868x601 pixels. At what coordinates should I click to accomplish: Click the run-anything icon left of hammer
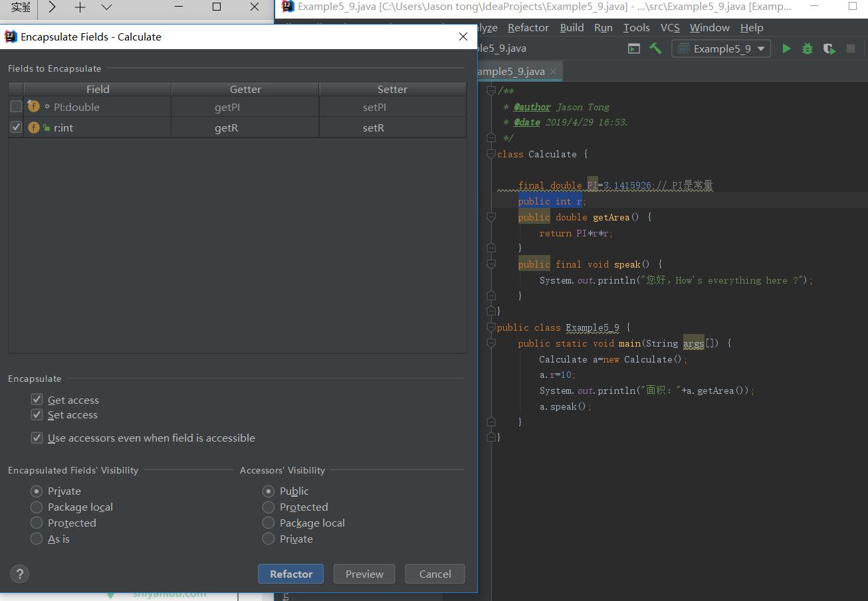point(634,48)
